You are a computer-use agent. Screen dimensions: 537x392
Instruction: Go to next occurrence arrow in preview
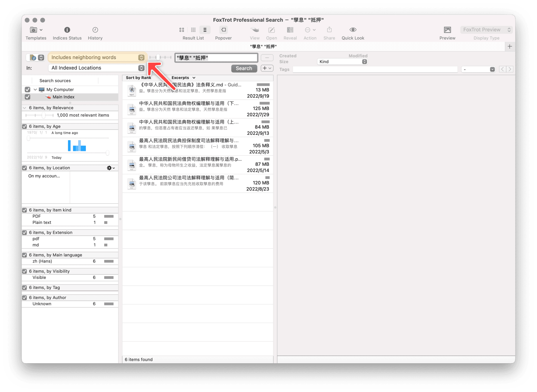click(510, 69)
